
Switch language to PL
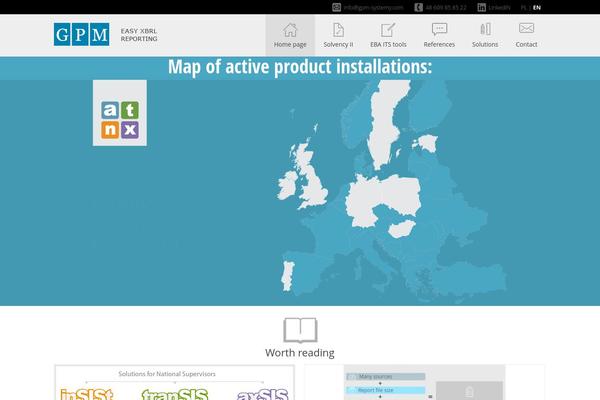[524, 7]
